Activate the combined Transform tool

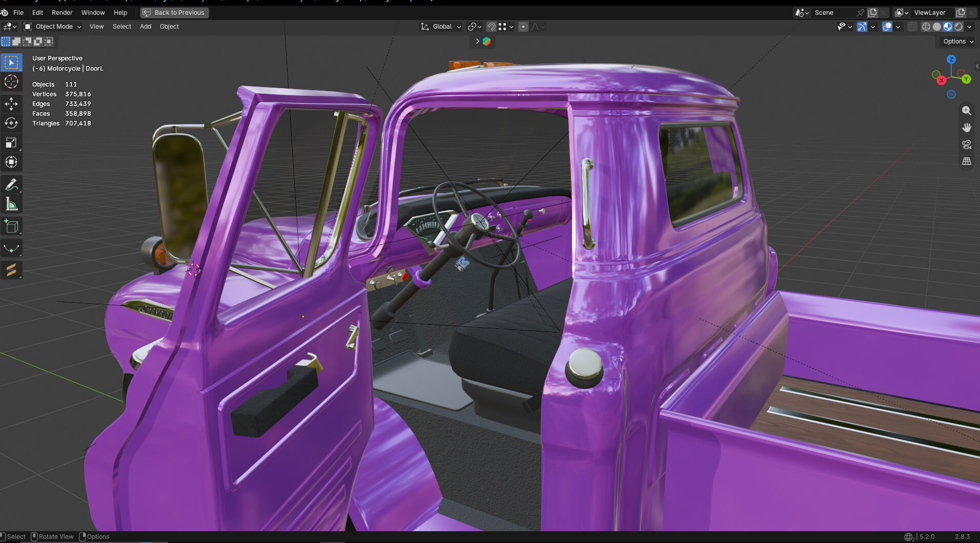[x=11, y=162]
